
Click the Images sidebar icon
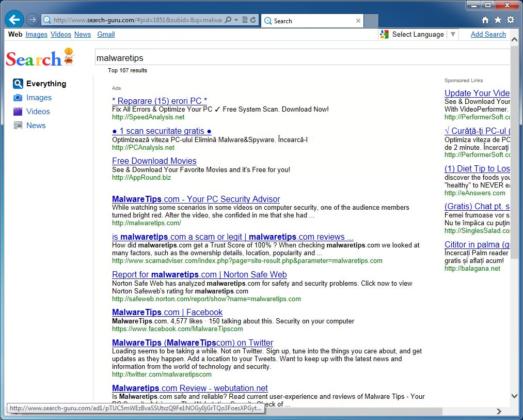click(x=19, y=98)
